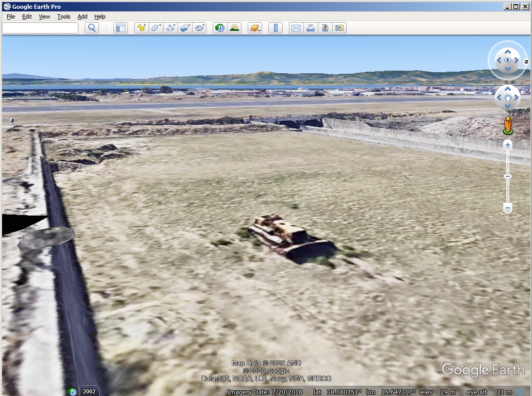
Task: Open the View menu
Action: pos(44,16)
